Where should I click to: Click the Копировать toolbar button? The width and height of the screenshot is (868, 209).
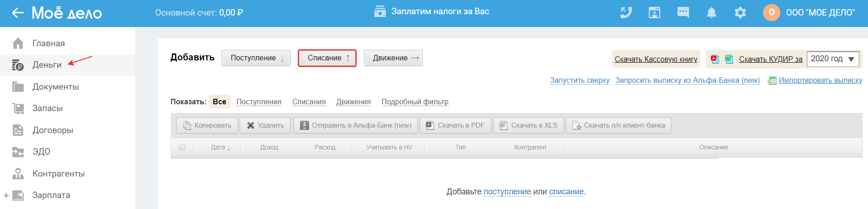(207, 125)
